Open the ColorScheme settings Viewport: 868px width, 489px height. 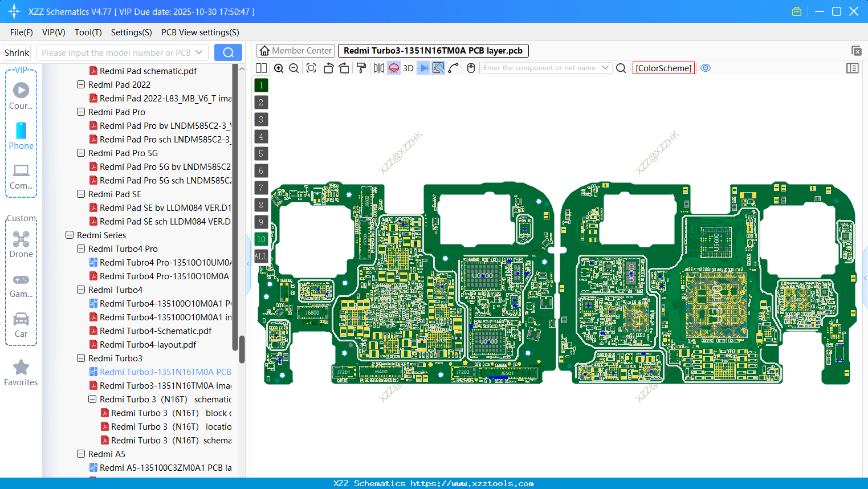click(x=663, y=68)
